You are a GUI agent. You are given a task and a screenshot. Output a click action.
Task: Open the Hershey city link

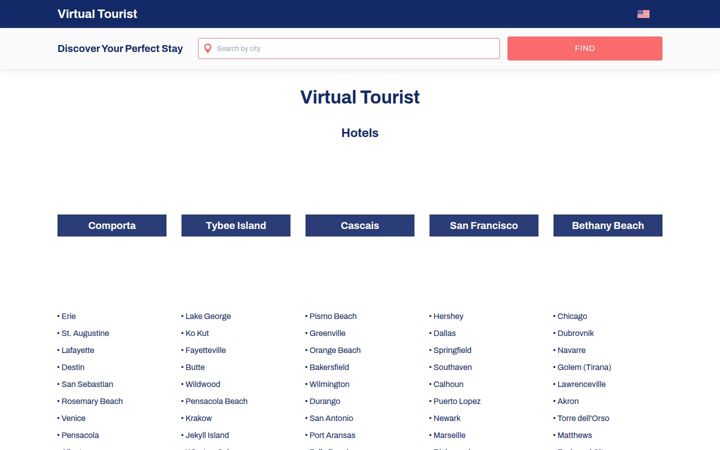point(449,316)
